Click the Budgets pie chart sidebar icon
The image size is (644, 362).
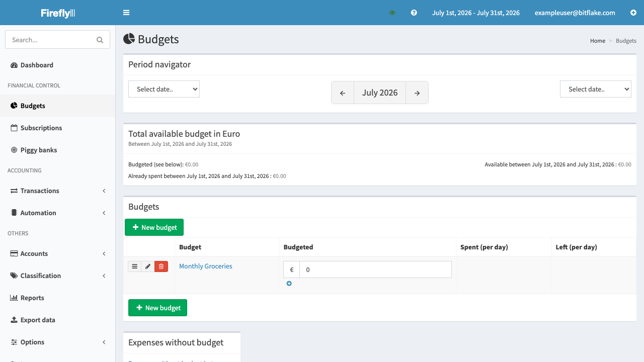point(14,106)
